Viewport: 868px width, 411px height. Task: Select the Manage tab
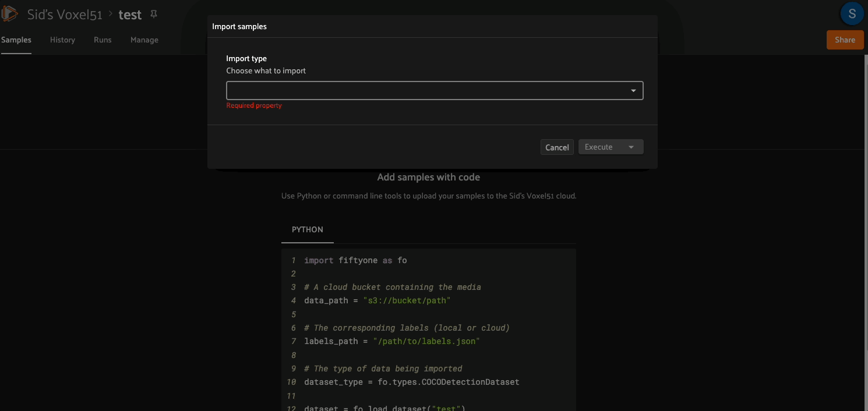click(144, 40)
